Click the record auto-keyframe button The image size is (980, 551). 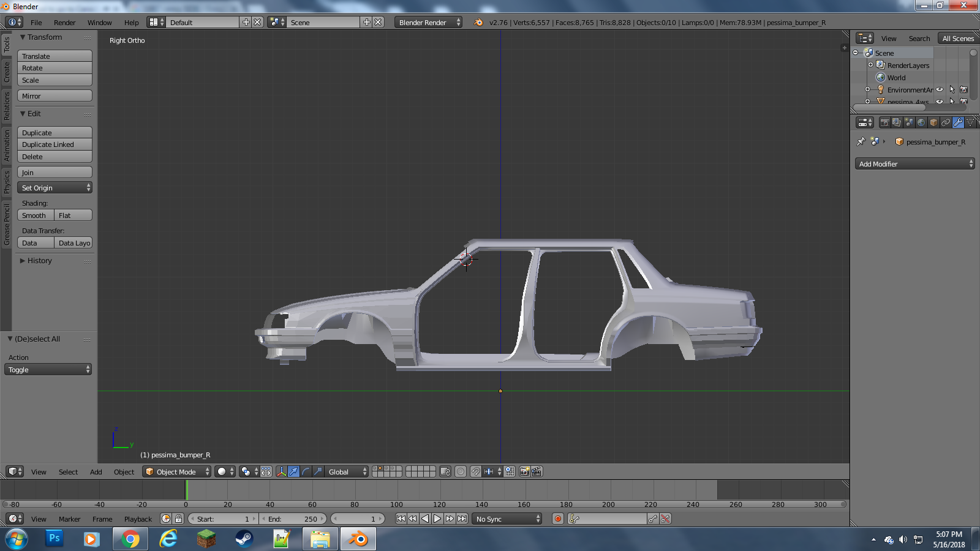click(x=557, y=519)
